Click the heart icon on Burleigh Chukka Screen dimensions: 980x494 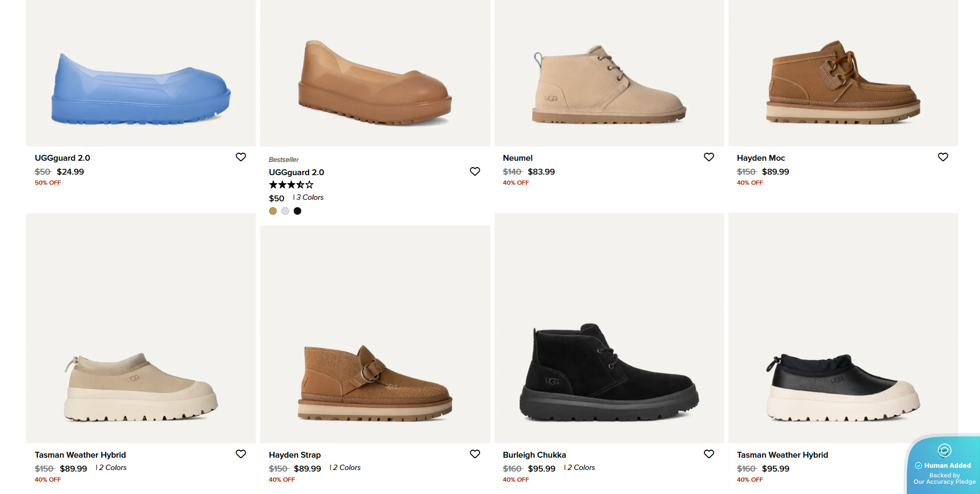pos(709,454)
